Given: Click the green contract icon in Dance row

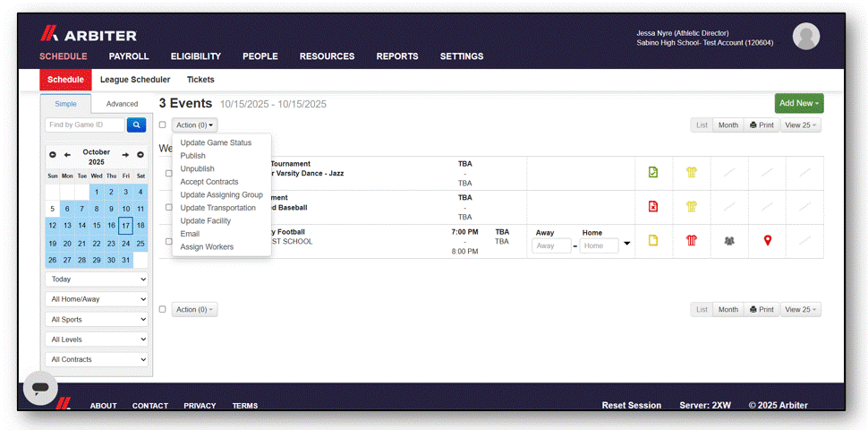Looking at the screenshot, I should 653,172.
